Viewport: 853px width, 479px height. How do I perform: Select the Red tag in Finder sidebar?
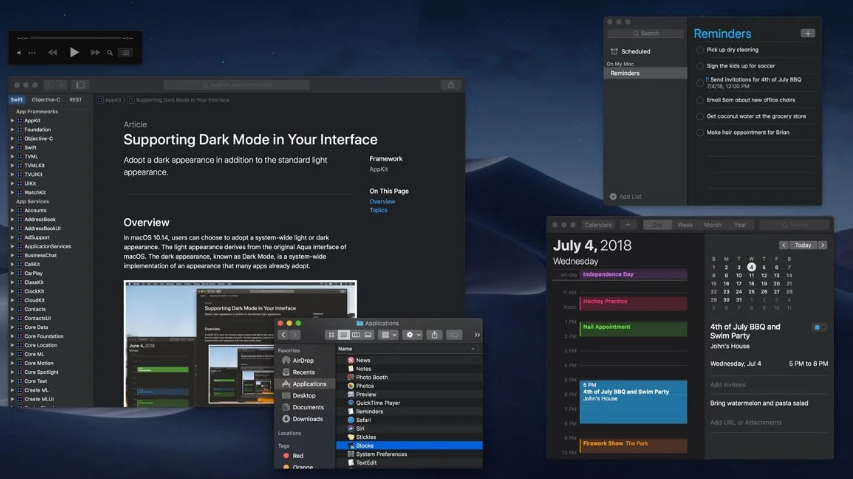click(297, 456)
